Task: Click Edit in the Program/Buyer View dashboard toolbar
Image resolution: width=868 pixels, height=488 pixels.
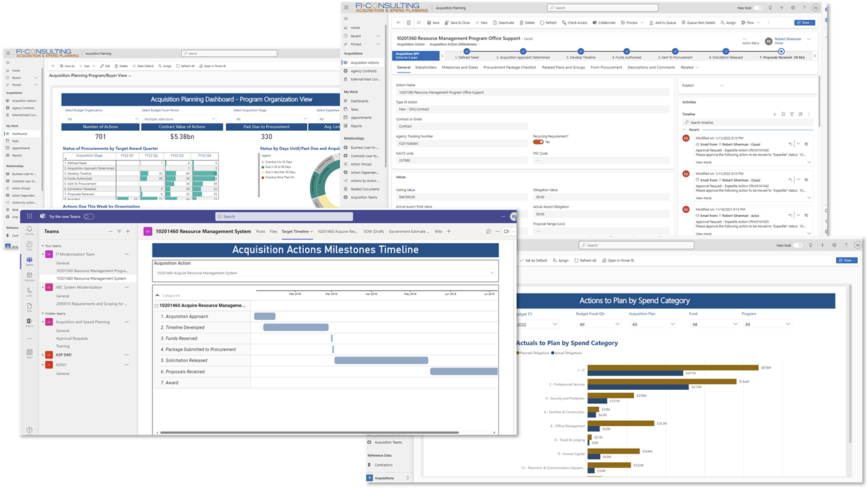Action: (105, 66)
